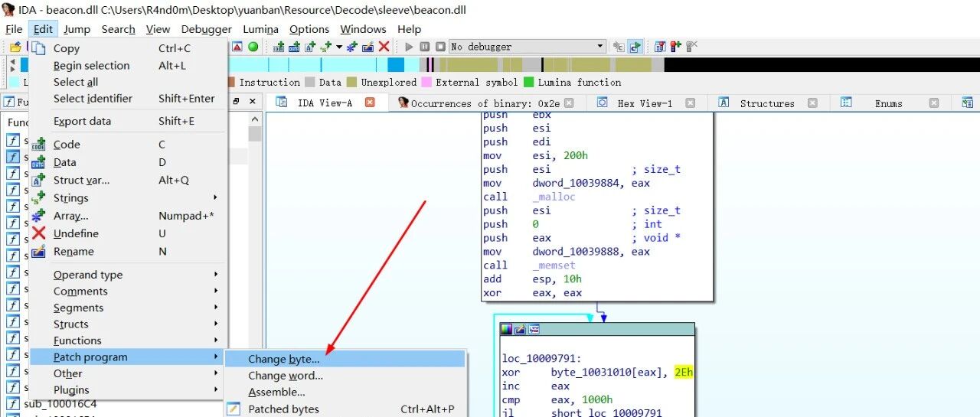Screen dimensions: 980x417
Task: Click the open file folder icon
Action: (15, 47)
